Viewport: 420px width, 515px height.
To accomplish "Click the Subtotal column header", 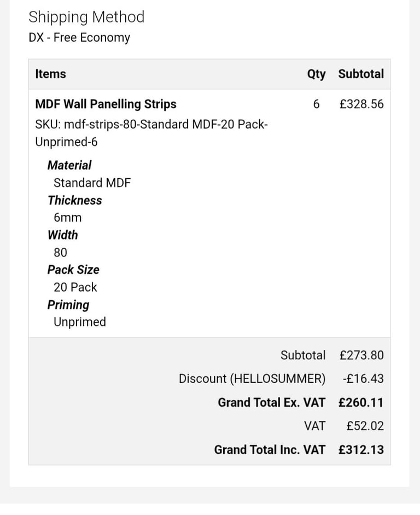I will click(x=361, y=74).
